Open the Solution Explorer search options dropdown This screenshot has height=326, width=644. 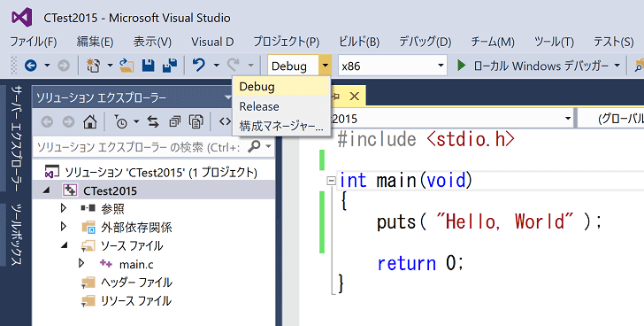(x=268, y=146)
